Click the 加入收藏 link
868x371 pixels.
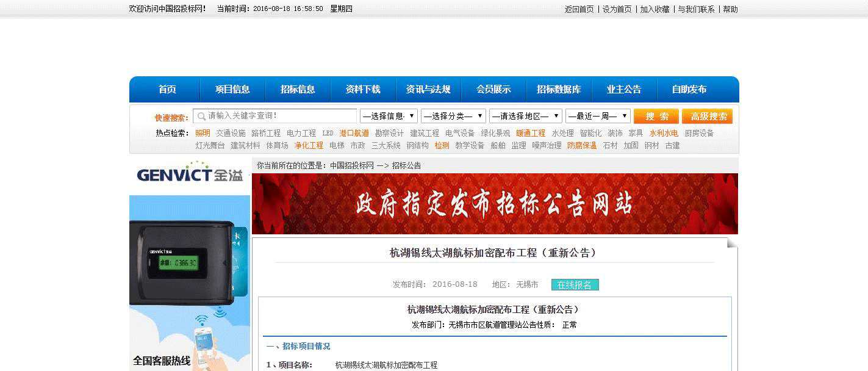coord(655,9)
